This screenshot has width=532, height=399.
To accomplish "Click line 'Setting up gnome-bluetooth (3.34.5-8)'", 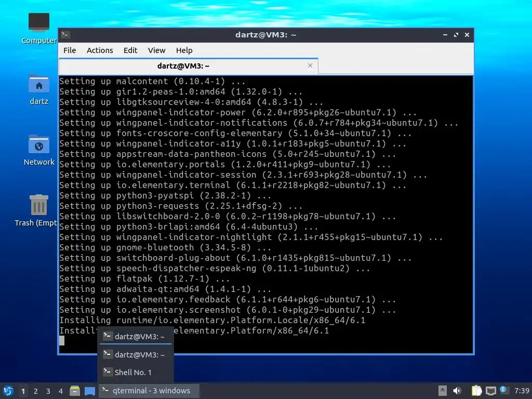I will coord(165,247).
